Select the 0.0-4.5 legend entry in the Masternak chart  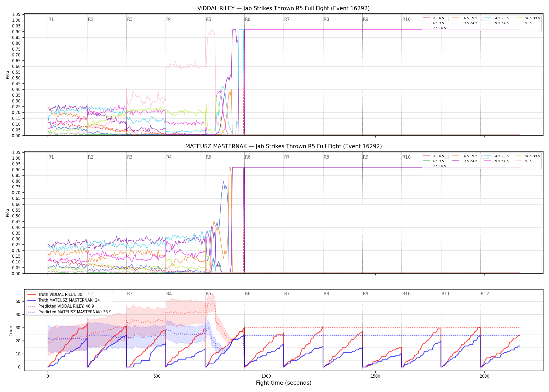(433, 156)
